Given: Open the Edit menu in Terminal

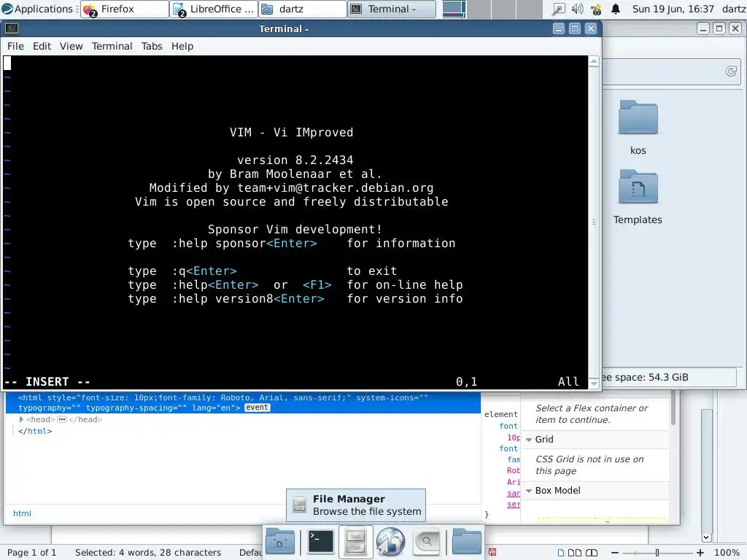Looking at the screenshot, I should tap(42, 46).
